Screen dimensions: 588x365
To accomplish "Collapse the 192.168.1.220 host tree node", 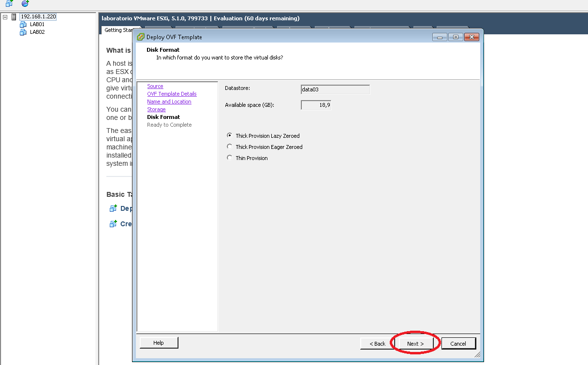I will (x=5, y=16).
